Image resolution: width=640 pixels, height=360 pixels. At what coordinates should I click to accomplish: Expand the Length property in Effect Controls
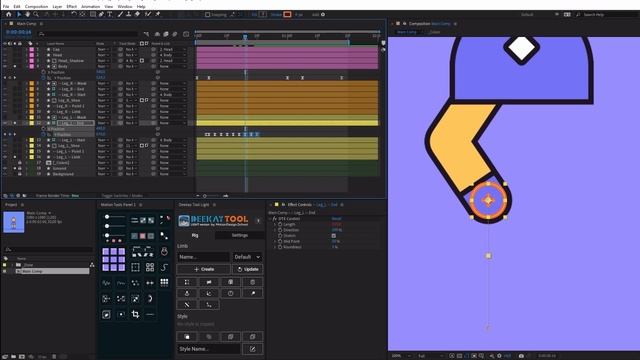coord(275,224)
